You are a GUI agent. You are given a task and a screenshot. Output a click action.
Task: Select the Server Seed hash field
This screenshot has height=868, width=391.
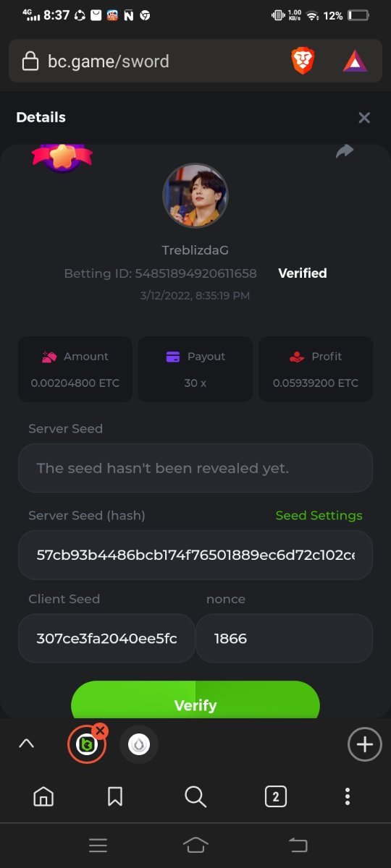[x=195, y=555]
